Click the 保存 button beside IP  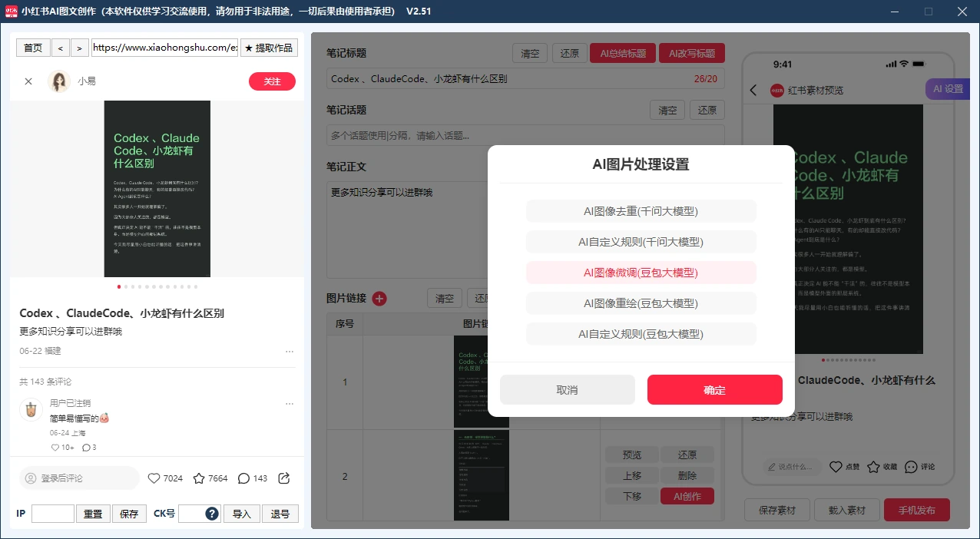coord(129,514)
